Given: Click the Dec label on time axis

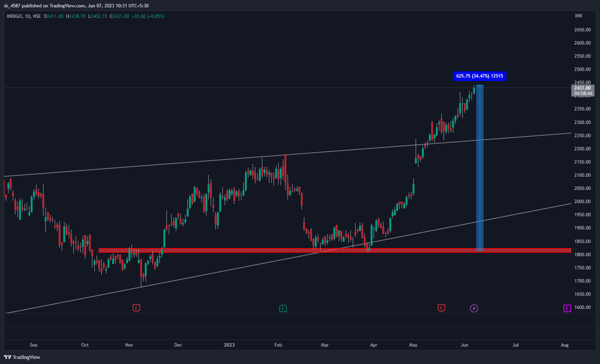Looking at the screenshot, I should [x=178, y=345].
